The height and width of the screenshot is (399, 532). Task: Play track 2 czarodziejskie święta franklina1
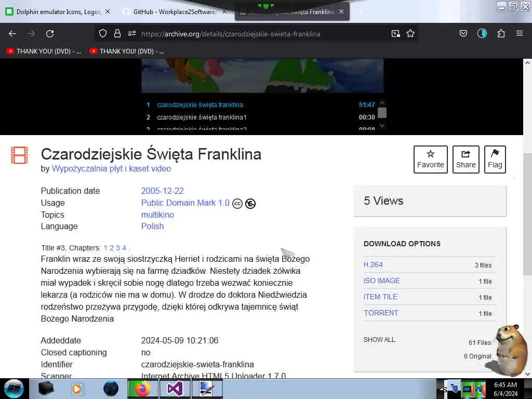[261, 117]
